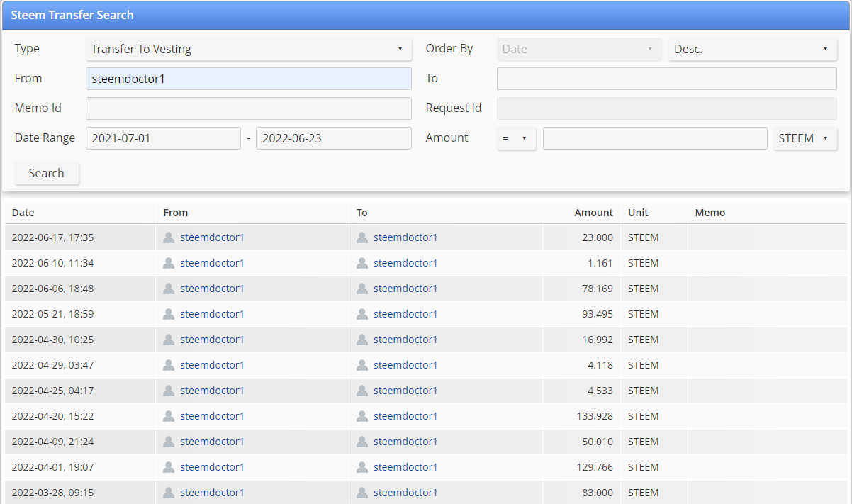This screenshot has height=504, width=852.
Task: Click the amount 16.992
Action: tap(598, 340)
